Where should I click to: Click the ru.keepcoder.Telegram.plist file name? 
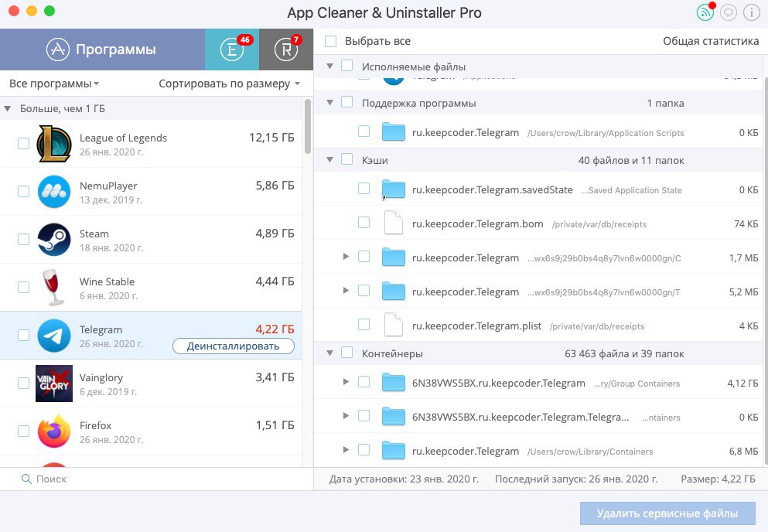(x=476, y=326)
